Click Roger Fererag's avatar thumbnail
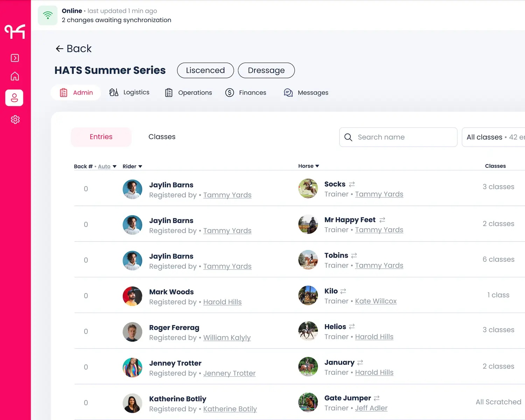 click(x=132, y=332)
